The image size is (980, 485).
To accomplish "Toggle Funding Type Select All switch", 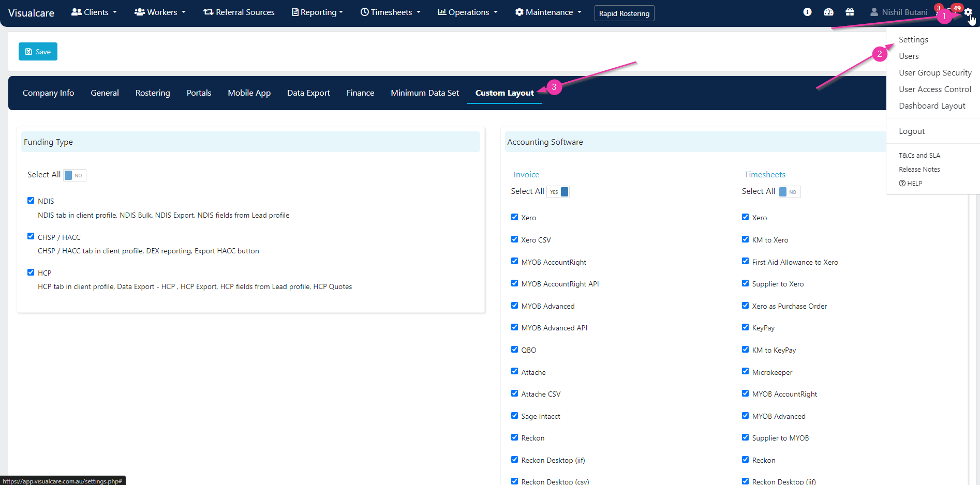I will [75, 175].
